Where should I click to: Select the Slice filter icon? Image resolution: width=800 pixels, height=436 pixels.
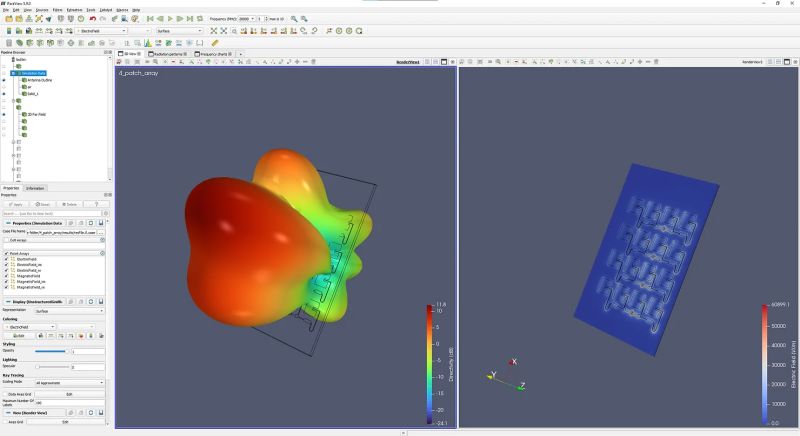(x=40, y=43)
